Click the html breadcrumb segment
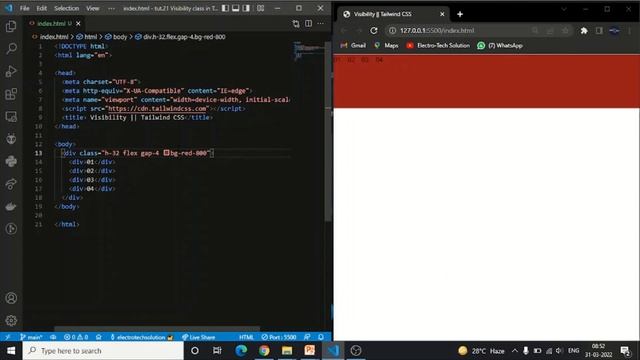 (91, 37)
